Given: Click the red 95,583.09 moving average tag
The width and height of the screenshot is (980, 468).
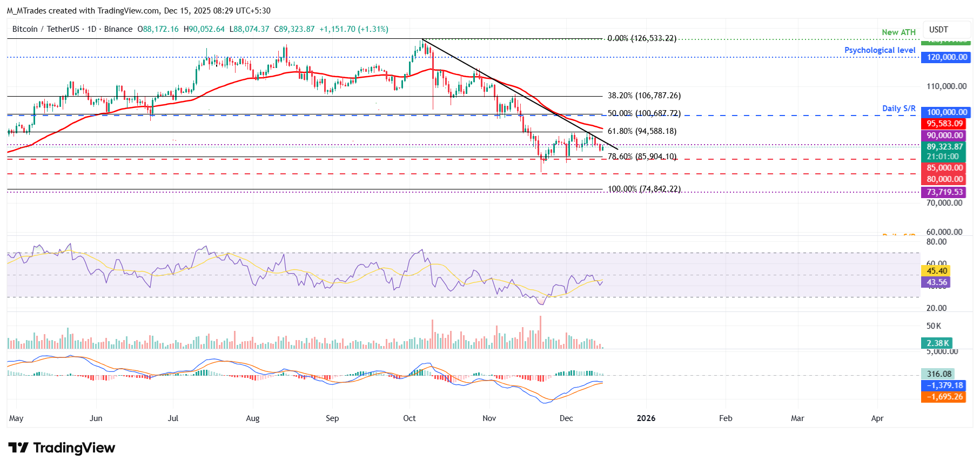Looking at the screenshot, I should click(x=944, y=124).
